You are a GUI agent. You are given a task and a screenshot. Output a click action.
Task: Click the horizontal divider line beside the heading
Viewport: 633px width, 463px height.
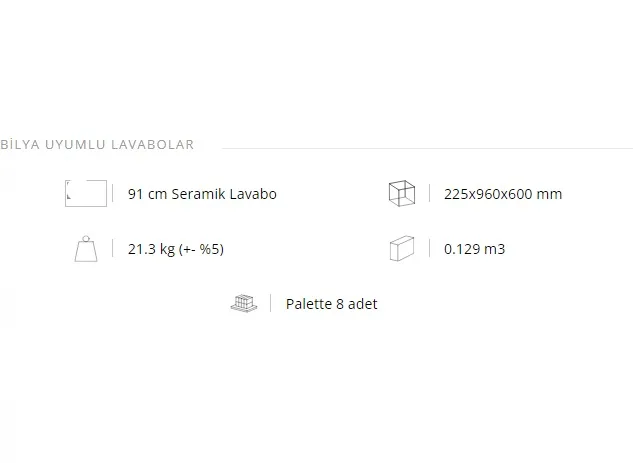(x=427, y=148)
